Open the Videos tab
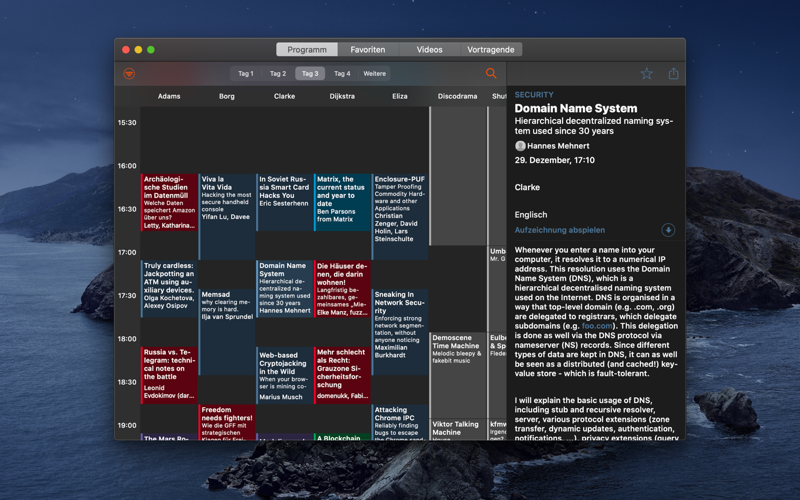Viewport: 800px width, 500px height. point(430,49)
